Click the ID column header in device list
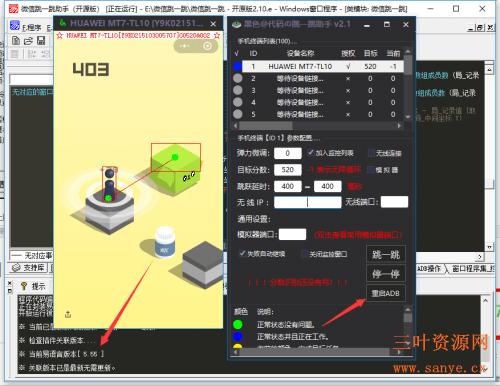Image resolution: width=500 pixels, height=386 pixels. [253, 53]
